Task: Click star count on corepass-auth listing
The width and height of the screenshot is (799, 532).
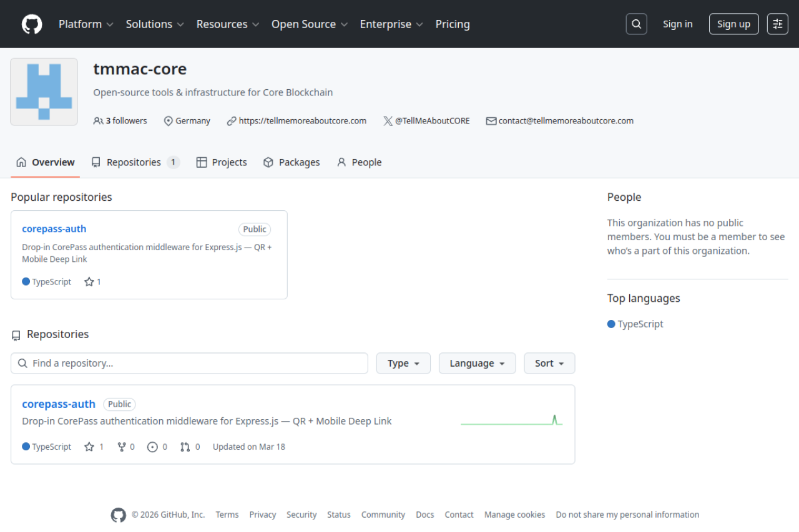Action: [94, 447]
